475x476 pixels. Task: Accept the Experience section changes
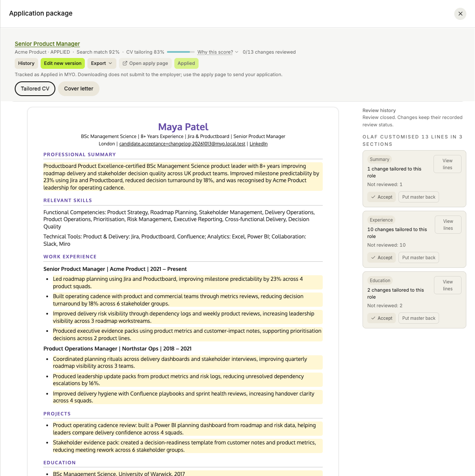382,257
